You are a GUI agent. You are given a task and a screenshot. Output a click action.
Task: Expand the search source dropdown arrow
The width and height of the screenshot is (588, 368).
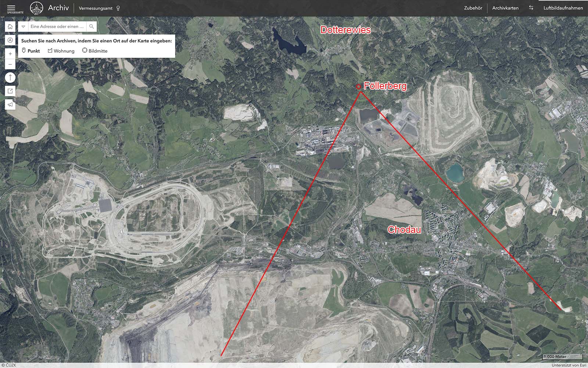(x=23, y=26)
